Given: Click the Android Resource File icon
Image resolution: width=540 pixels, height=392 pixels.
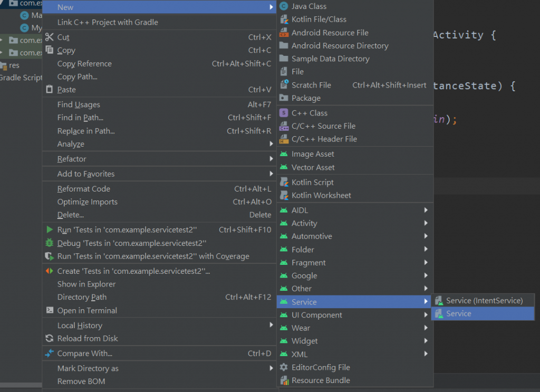Looking at the screenshot, I should pyautogui.click(x=284, y=33).
